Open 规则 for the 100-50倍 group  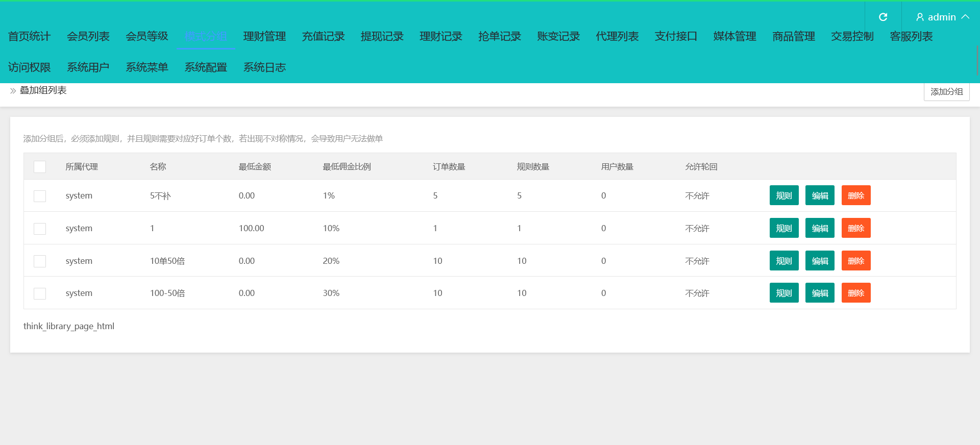point(783,293)
